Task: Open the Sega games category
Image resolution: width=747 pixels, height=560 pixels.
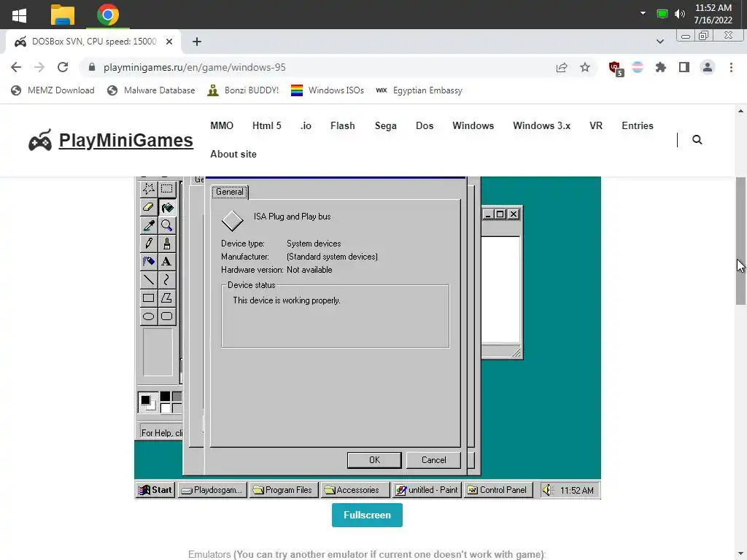Action: point(385,125)
